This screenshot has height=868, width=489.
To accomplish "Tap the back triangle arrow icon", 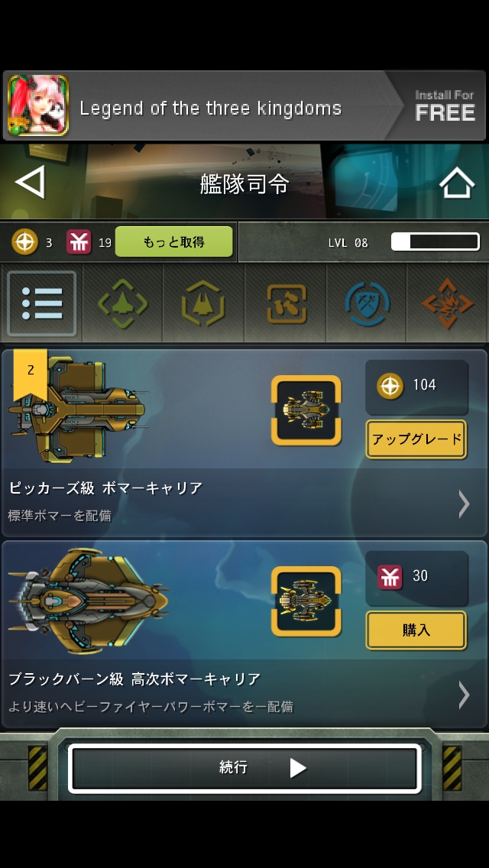I will (30, 183).
